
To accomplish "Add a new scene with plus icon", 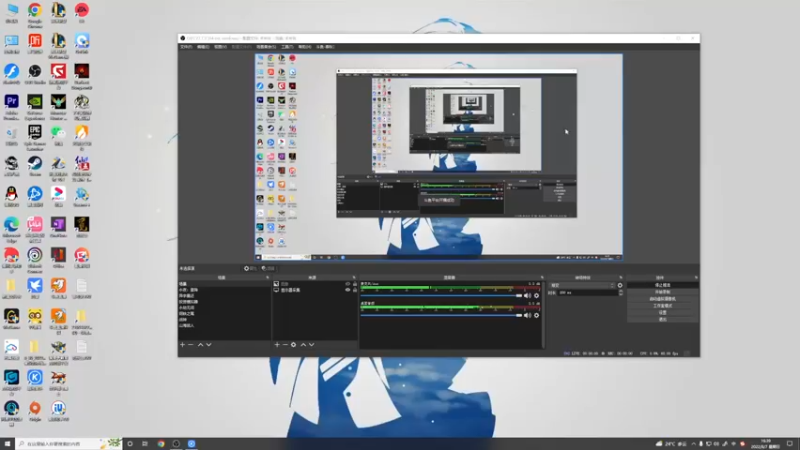I will [x=182, y=345].
